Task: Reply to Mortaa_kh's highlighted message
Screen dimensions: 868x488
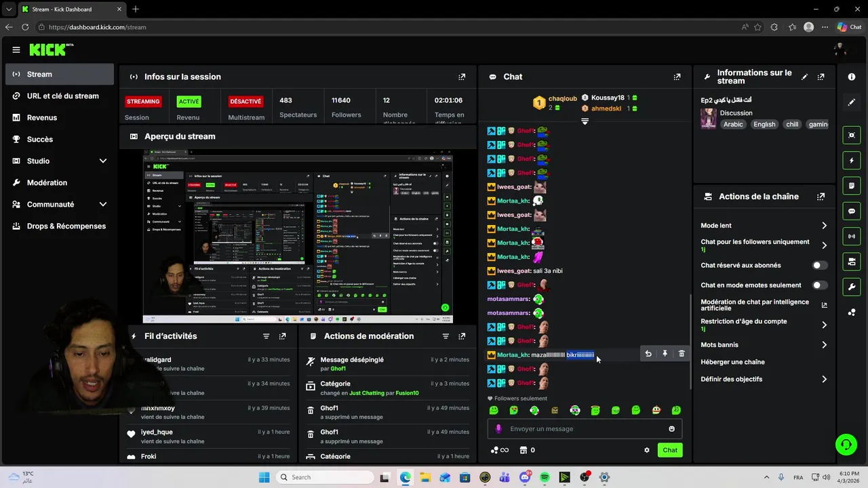Action: (x=648, y=354)
